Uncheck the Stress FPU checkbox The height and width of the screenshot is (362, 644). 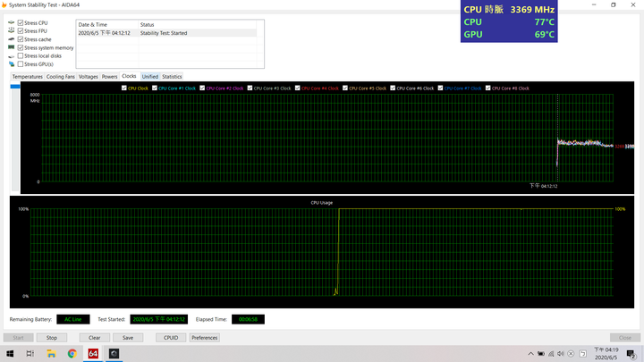[x=20, y=30]
